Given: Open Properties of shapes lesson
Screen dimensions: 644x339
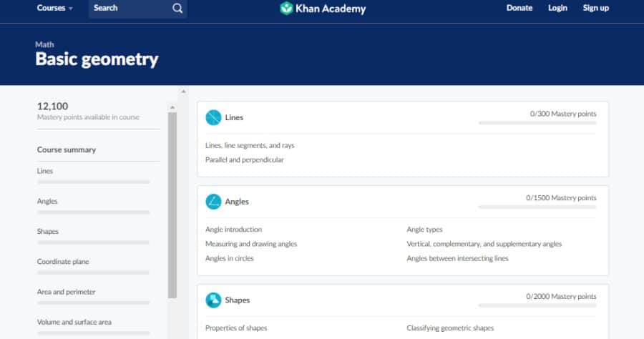Looking at the screenshot, I should coord(236,328).
